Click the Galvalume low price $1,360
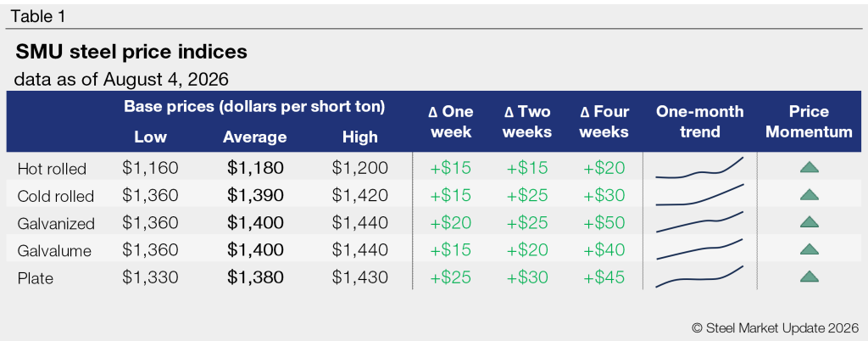Viewport: 868px width, 341px height. (150, 249)
